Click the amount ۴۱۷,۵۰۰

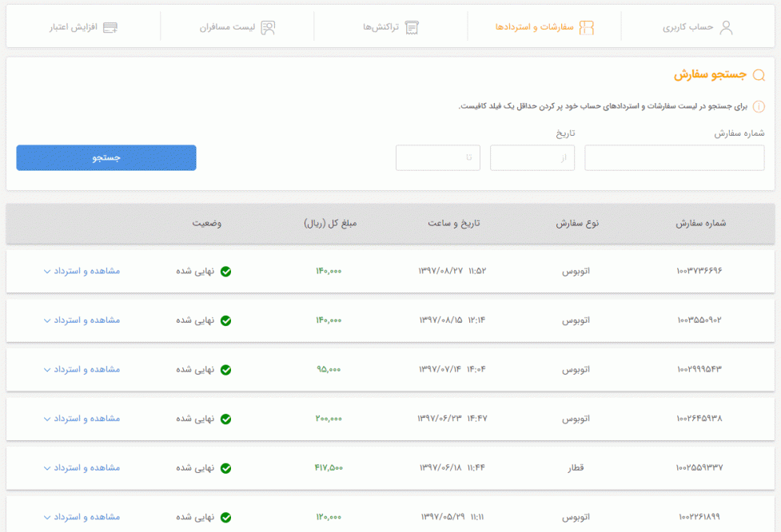coord(329,468)
